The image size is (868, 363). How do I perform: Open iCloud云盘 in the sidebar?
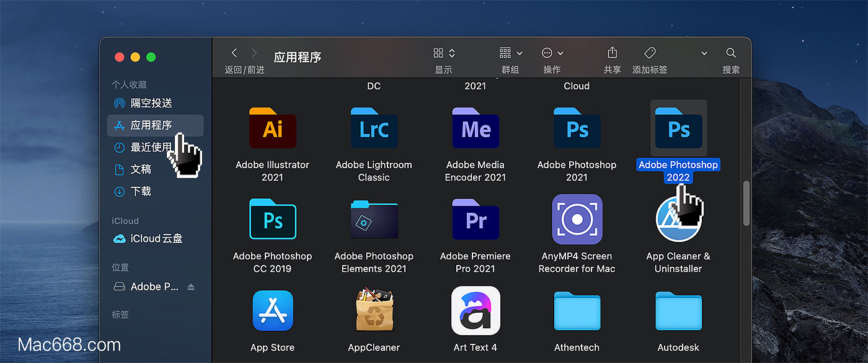(156, 239)
